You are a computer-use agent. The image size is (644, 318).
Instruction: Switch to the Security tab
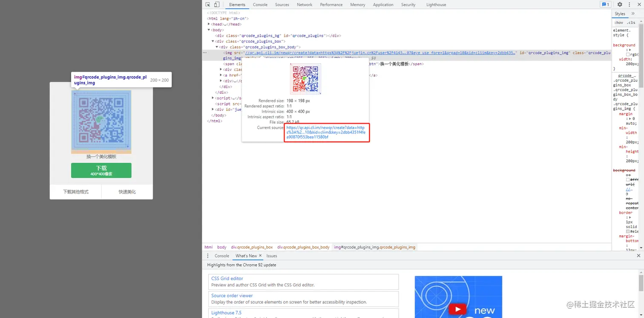(x=408, y=5)
